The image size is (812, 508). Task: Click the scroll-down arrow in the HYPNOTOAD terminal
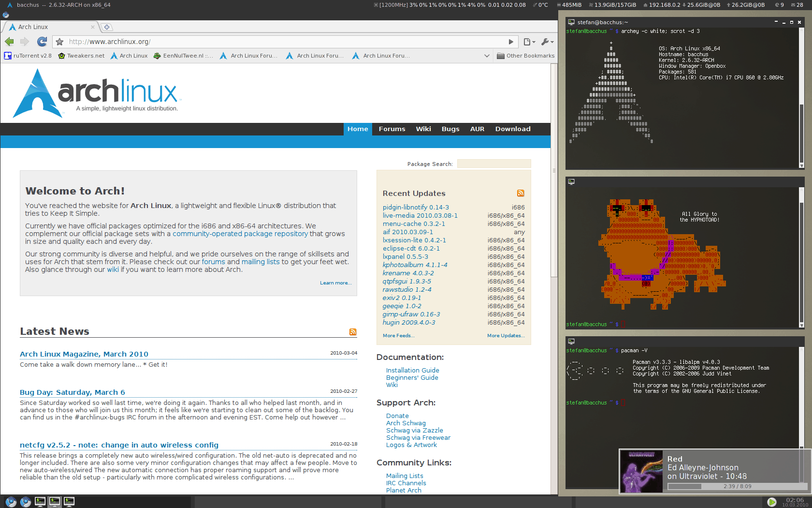point(801,325)
